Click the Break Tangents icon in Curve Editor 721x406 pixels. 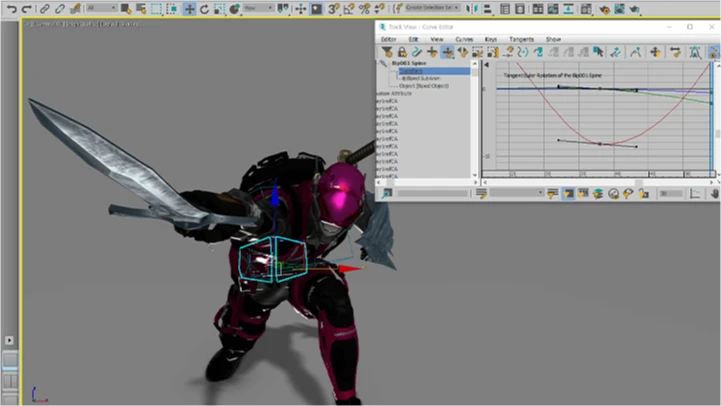click(635, 52)
